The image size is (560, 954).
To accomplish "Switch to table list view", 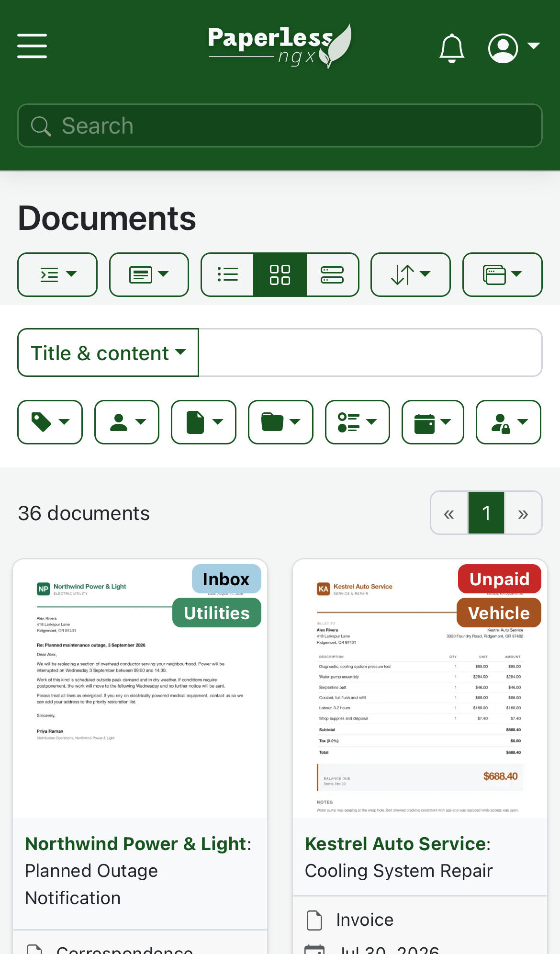I will click(x=227, y=274).
